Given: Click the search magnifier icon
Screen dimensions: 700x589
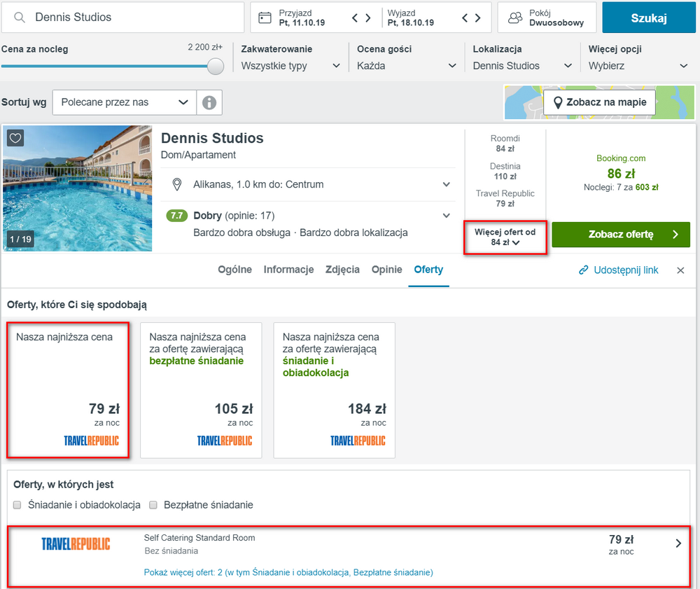Looking at the screenshot, I should pos(19,18).
